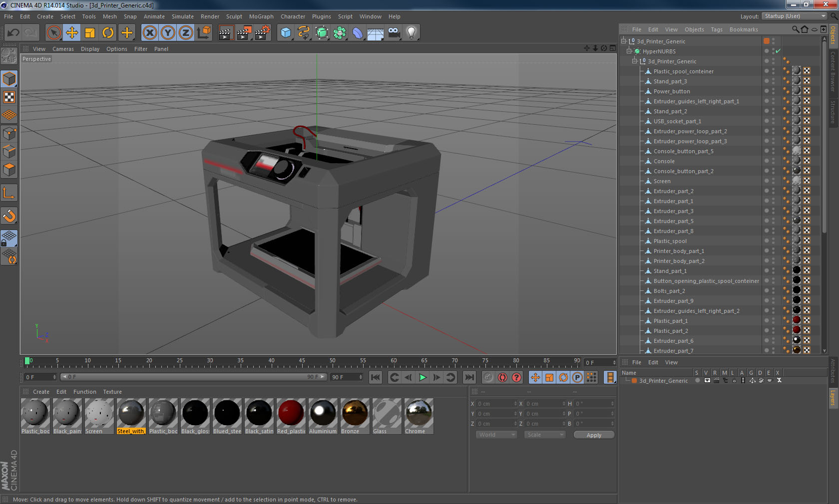Select the Chrome material swatch
The height and width of the screenshot is (504, 839).
419,416
